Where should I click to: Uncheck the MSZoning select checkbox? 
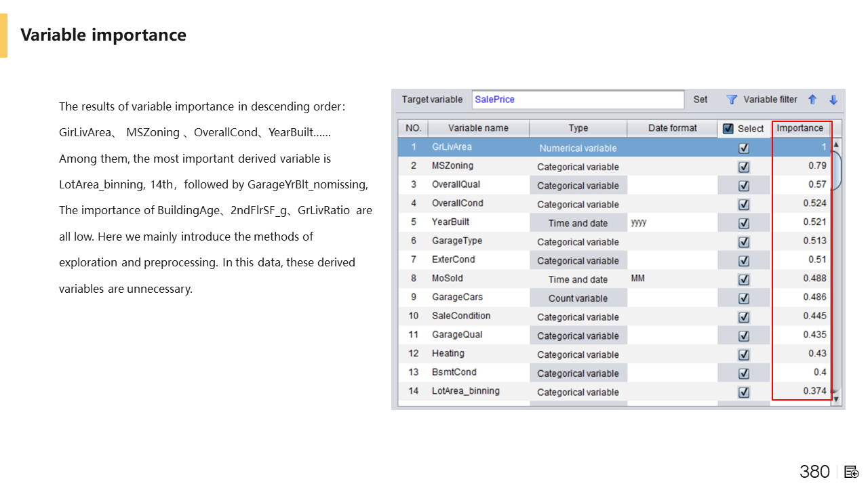[744, 167]
